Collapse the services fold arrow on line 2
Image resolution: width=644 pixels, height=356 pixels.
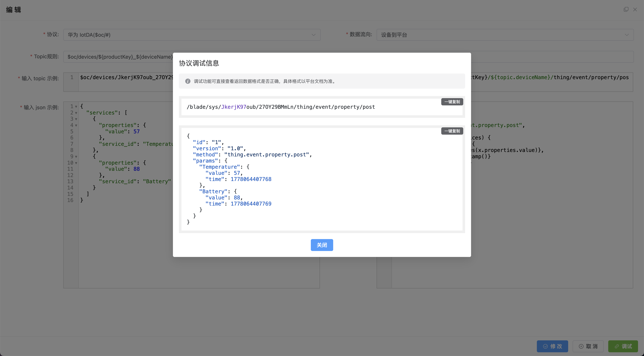[x=76, y=113]
